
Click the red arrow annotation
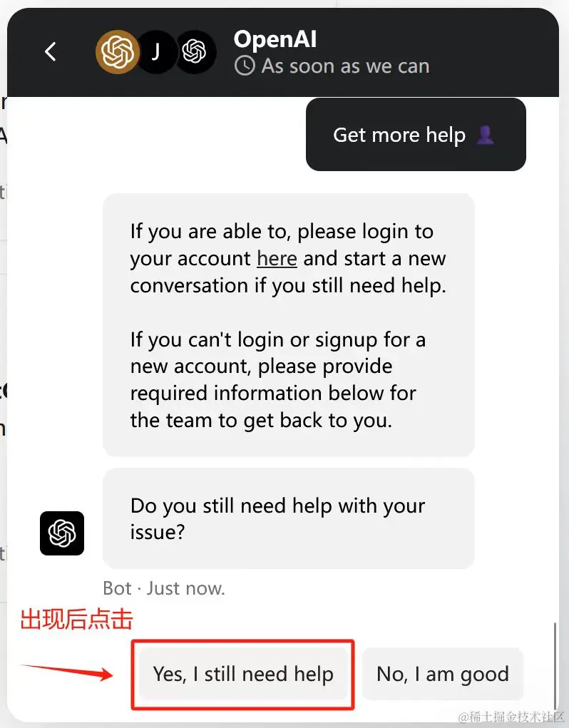(67, 672)
